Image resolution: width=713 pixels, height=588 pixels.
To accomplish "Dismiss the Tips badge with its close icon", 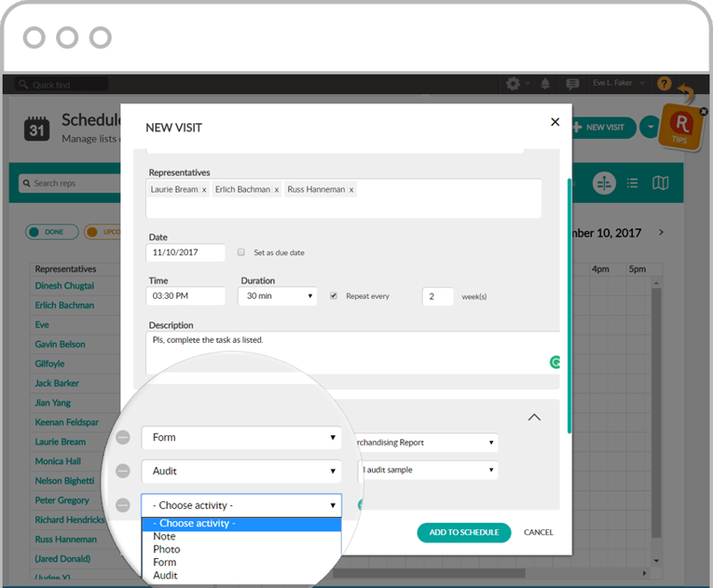I will 703,111.
